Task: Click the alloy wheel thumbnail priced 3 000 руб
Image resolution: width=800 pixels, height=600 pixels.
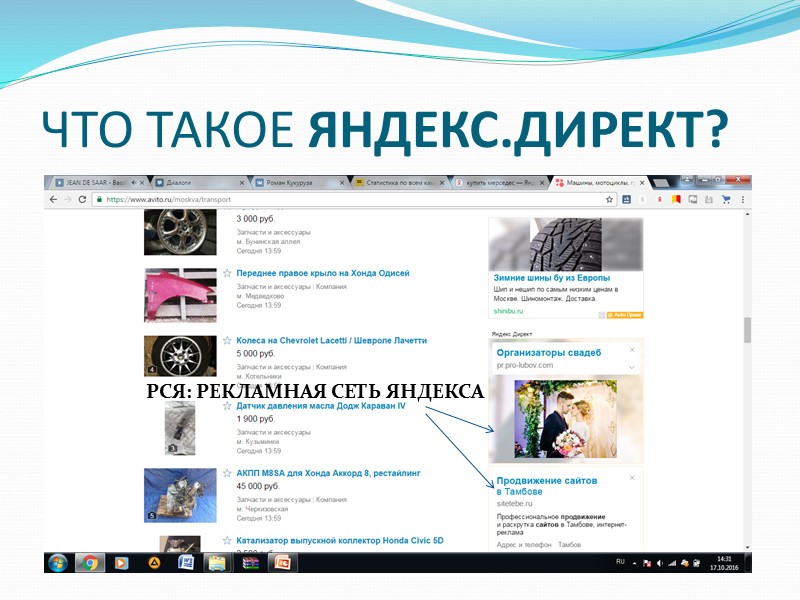Action: tap(180, 232)
